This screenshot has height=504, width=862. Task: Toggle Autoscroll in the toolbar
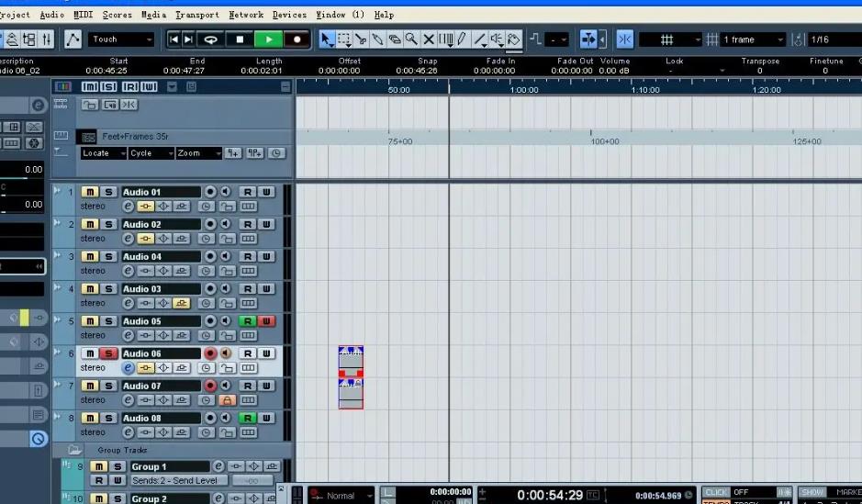pos(588,39)
